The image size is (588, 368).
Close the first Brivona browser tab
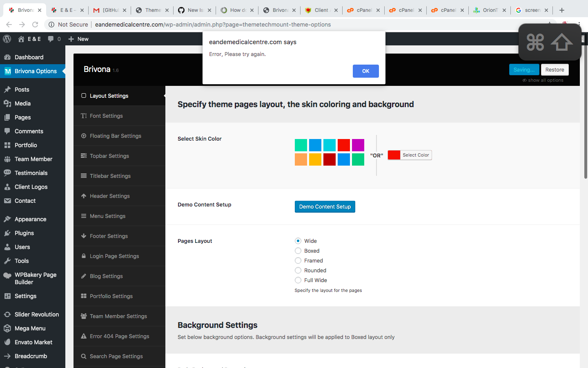point(40,10)
